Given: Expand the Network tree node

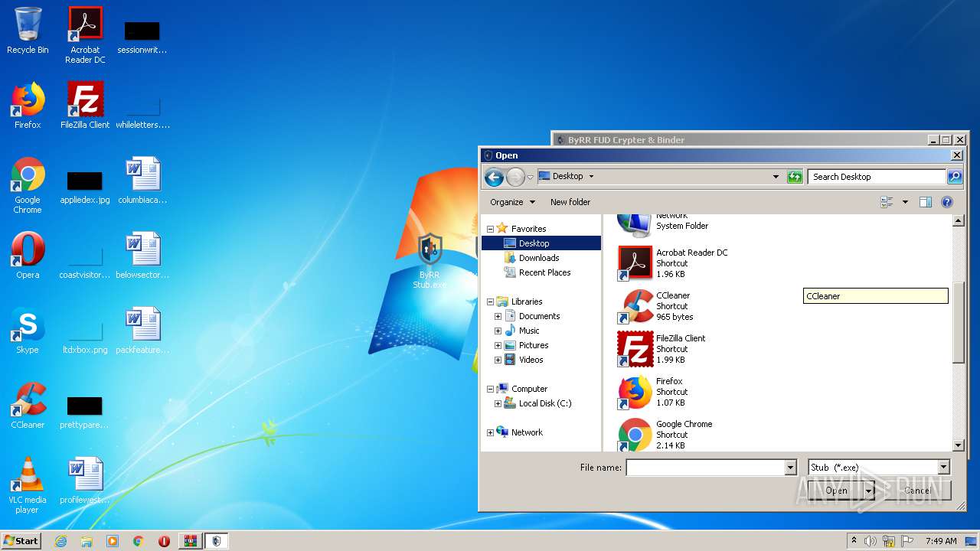Looking at the screenshot, I should [x=490, y=432].
